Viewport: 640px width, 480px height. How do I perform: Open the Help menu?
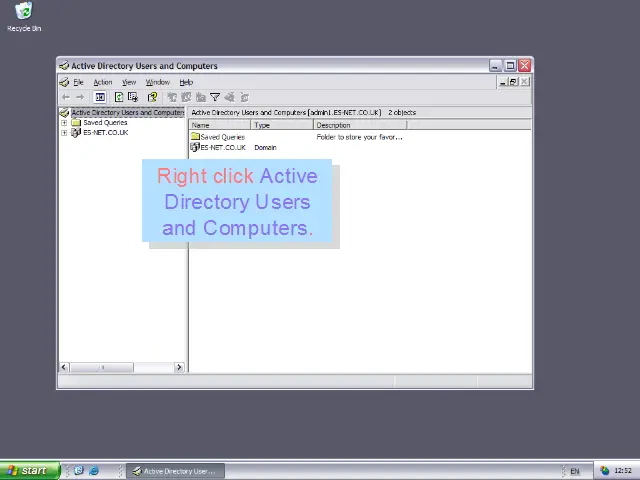coord(186,82)
